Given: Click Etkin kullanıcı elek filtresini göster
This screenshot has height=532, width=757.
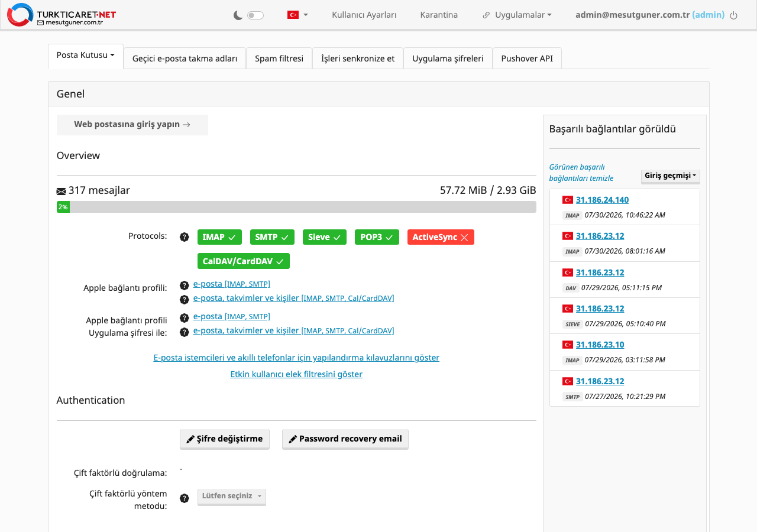Looking at the screenshot, I should (296, 374).
